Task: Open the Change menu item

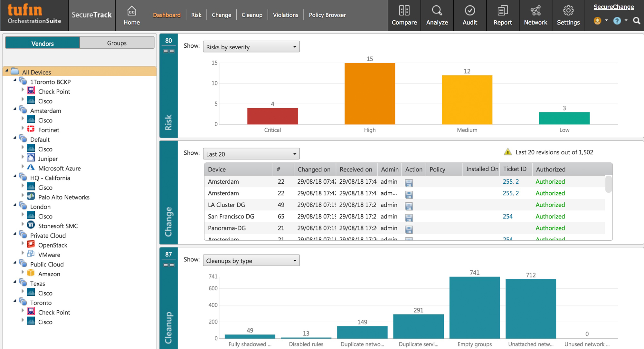Action: point(221,15)
